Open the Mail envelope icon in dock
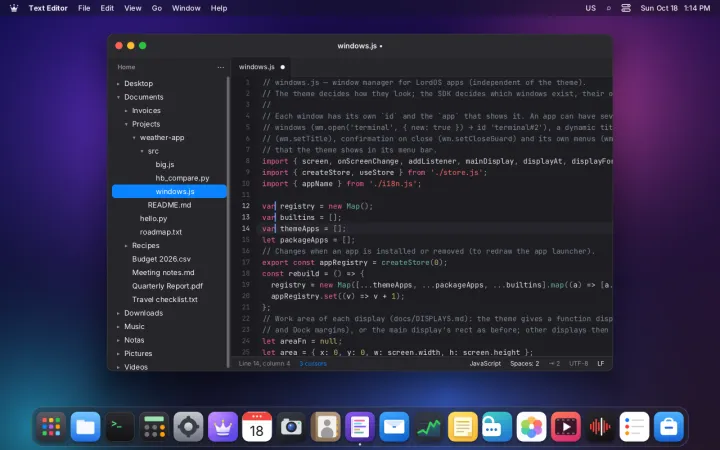This screenshot has height=450, width=720. [394, 427]
